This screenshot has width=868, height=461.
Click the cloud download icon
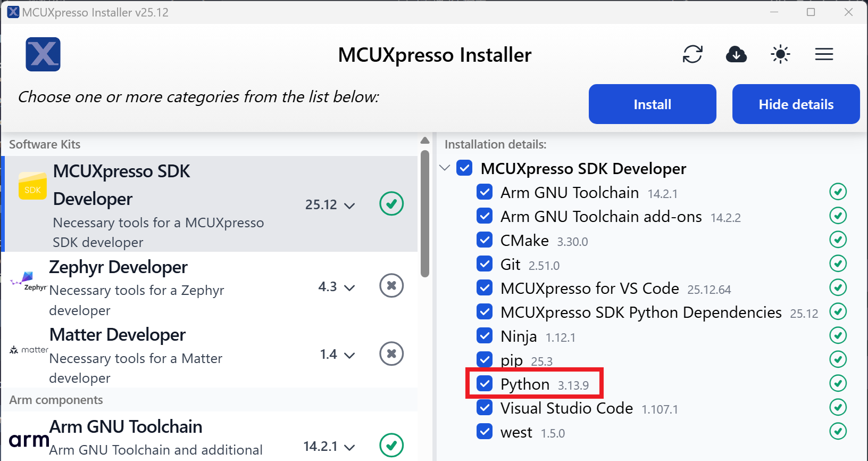click(x=736, y=54)
